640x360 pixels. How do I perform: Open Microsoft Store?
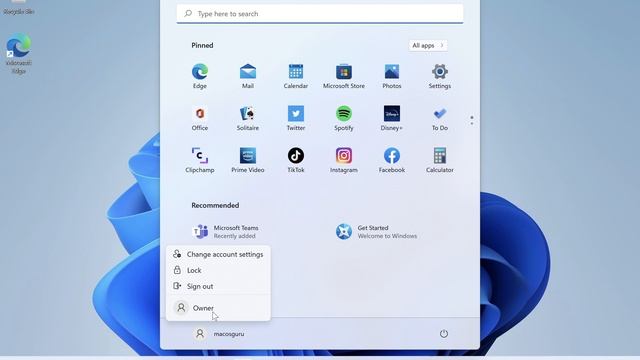(344, 76)
